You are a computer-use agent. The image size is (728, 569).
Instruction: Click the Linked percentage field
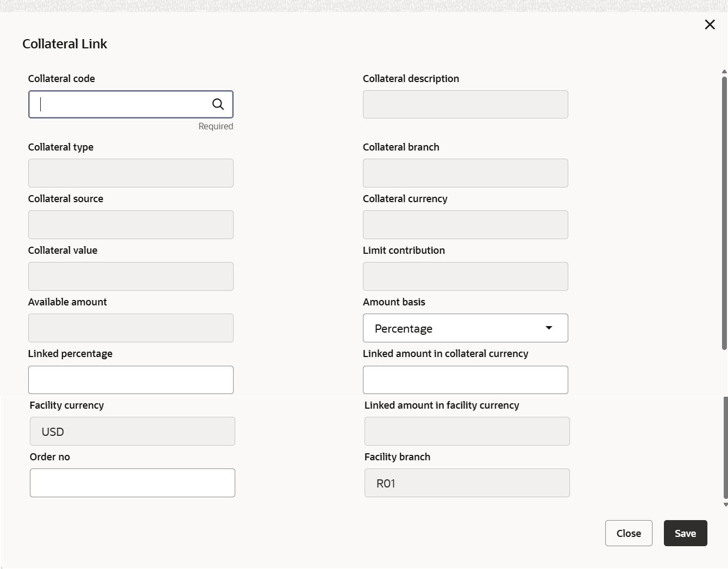[x=131, y=380]
